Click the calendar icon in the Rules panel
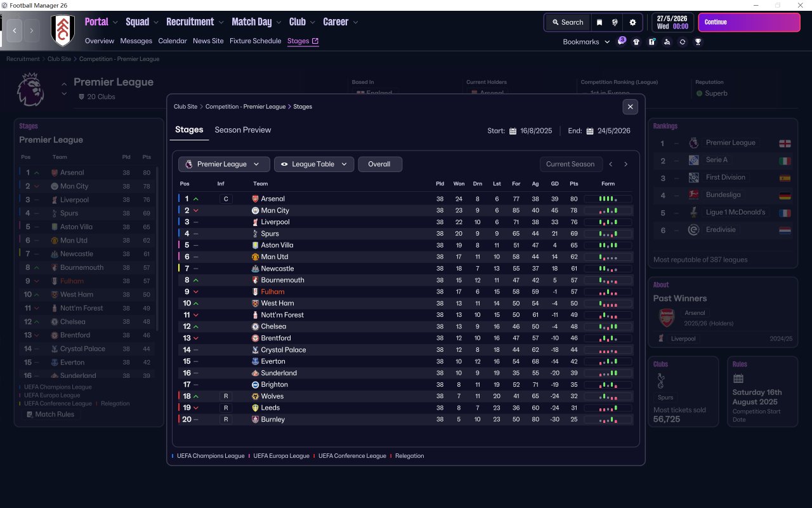The height and width of the screenshot is (508, 812). tap(738, 378)
